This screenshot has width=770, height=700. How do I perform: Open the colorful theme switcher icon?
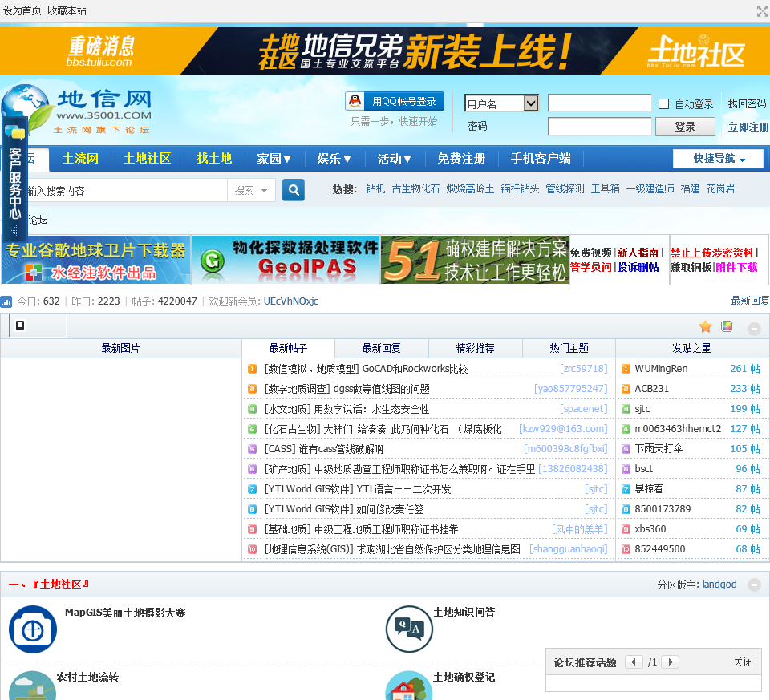click(x=727, y=326)
